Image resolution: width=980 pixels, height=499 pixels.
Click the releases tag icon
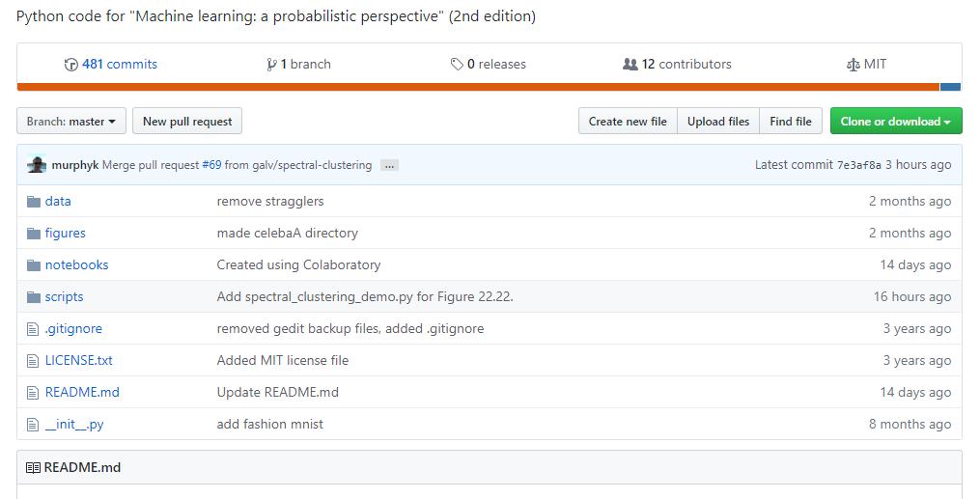pyautogui.click(x=457, y=65)
